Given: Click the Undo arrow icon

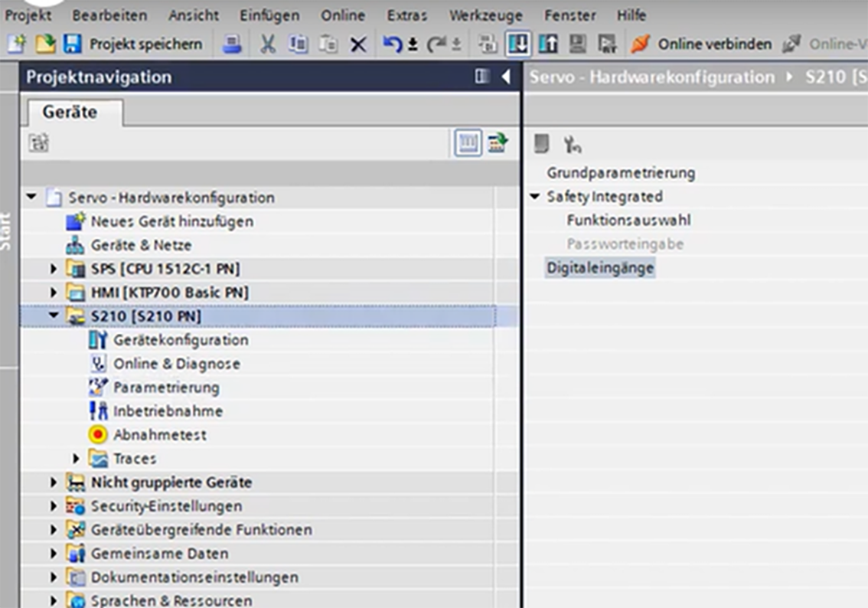Looking at the screenshot, I should [392, 44].
